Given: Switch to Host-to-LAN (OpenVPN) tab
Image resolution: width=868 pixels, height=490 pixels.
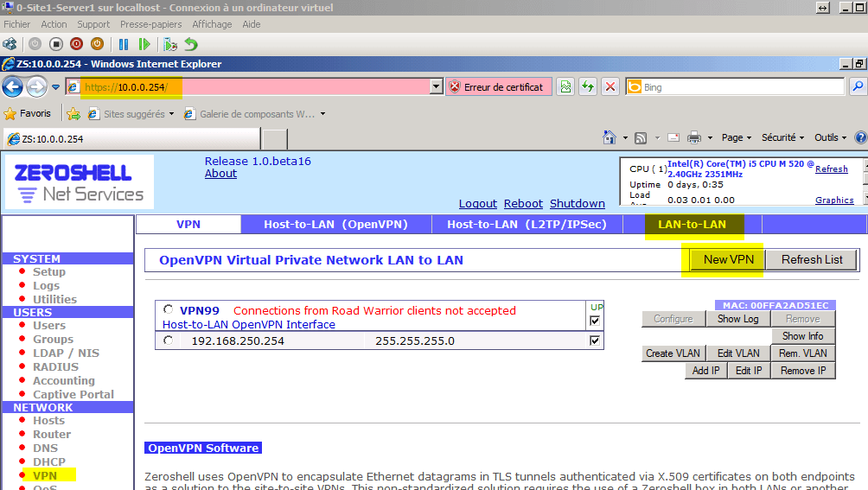Looking at the screenshot, I should (336, 224).
